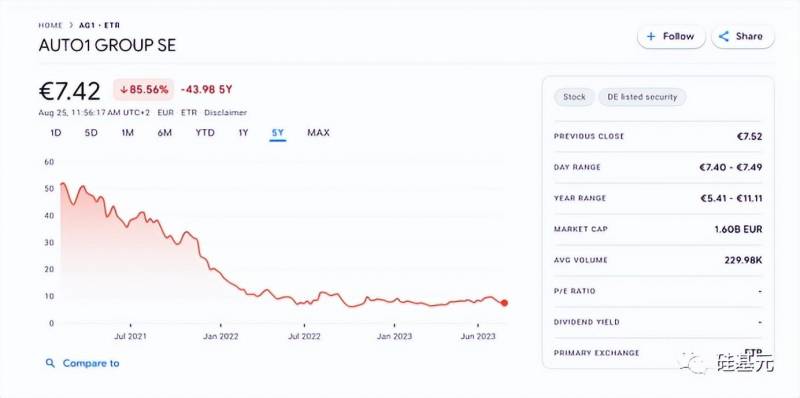Click the Share button
800x398 pixels.
(x=742, y=36)
